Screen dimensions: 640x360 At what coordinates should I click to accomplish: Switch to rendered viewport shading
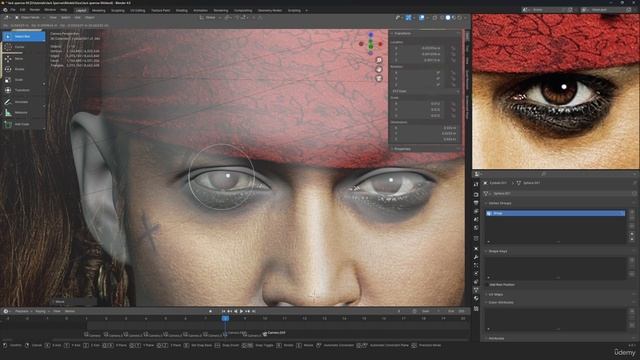(460, 18)
